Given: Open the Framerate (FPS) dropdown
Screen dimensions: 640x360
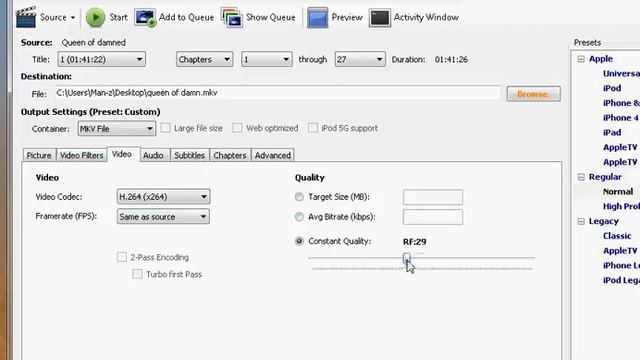Looking at the screenshot, I should (163, 217).
